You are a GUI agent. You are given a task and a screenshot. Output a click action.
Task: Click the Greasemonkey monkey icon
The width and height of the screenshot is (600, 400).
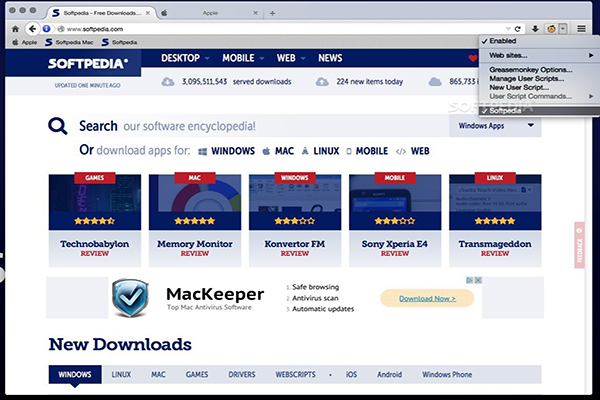click(551, 29)
